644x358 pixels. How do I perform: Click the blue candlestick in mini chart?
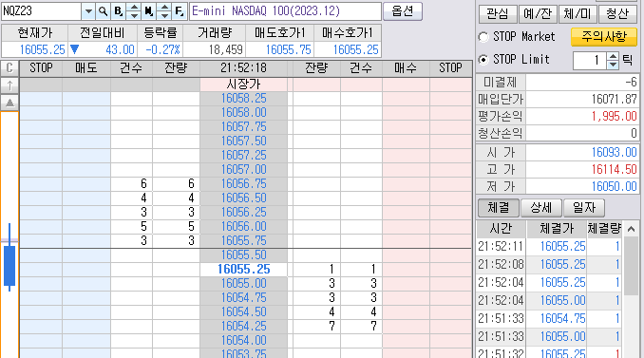9,266
